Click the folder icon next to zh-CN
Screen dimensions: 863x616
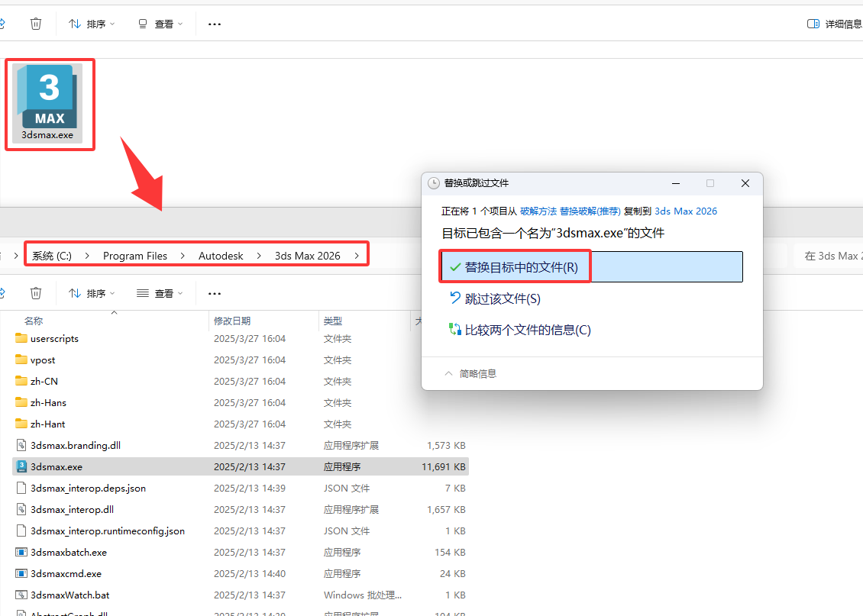[21, 381]
